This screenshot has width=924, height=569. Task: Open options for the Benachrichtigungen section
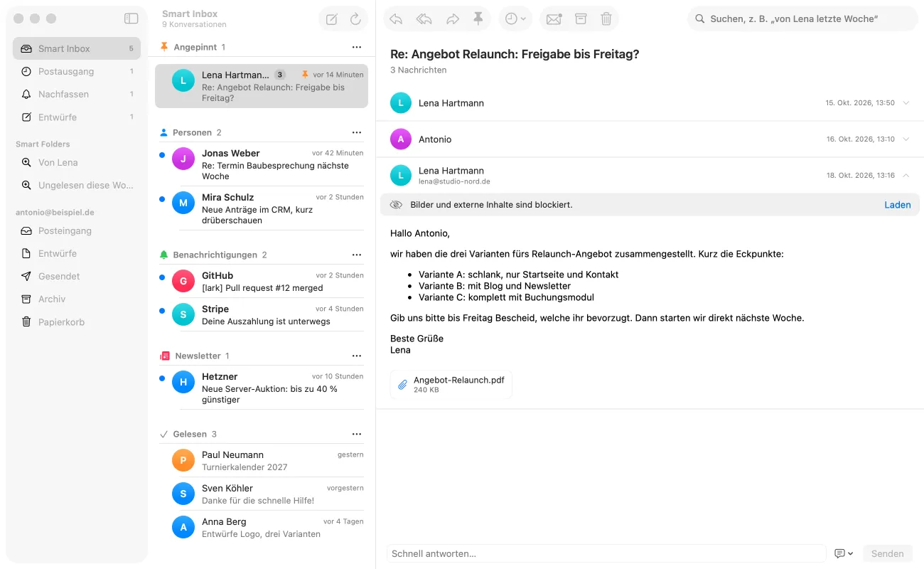pos(357,255)
